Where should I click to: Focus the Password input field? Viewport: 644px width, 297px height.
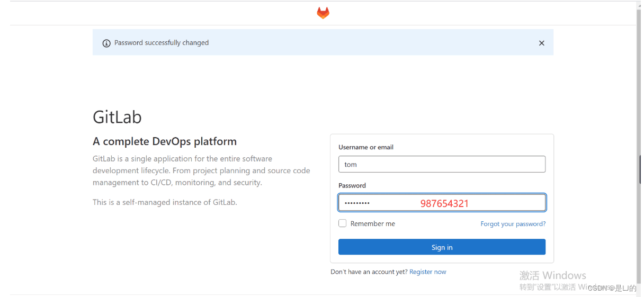[x=442, y=203]
